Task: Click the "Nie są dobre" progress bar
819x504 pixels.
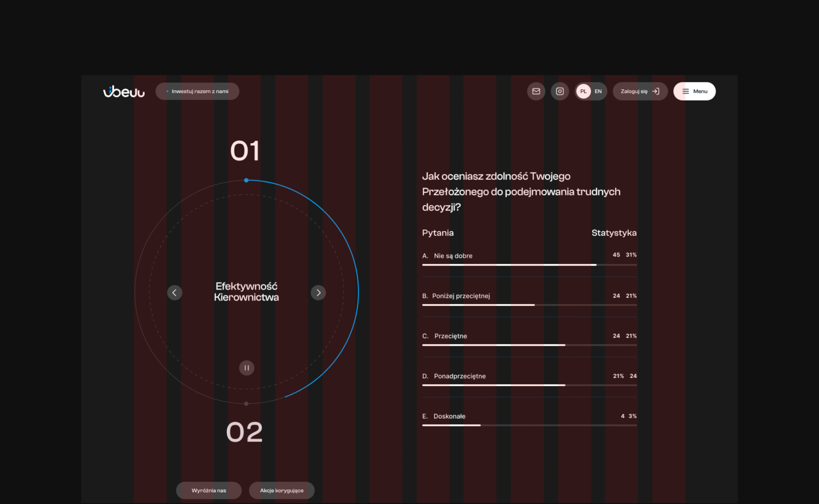Action: tap(529, 265)
